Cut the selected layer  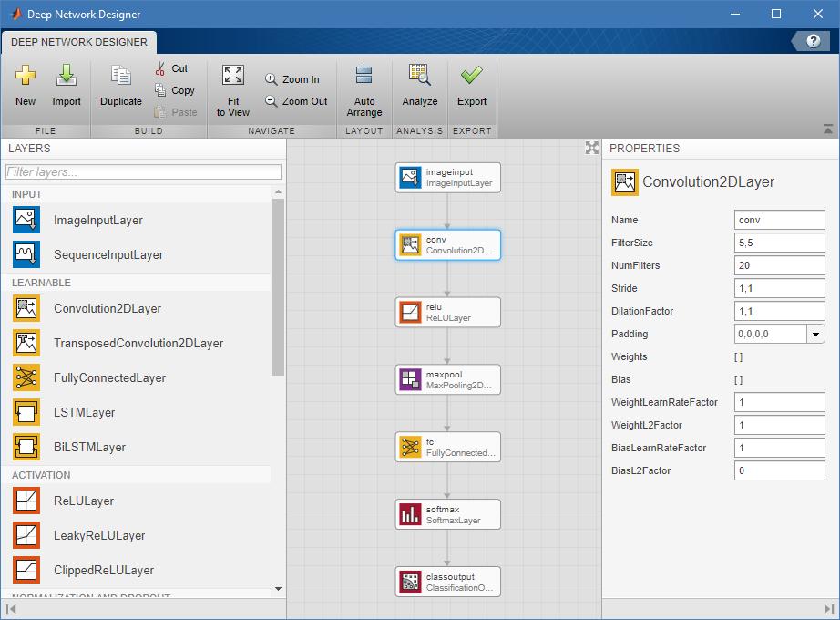tap(171, 68)
